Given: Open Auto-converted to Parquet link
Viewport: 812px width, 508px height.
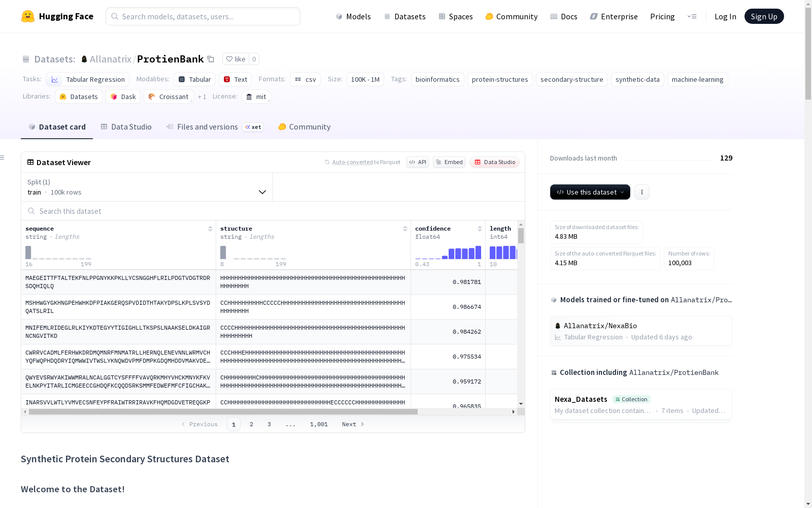Looking at the screenshot, I should (366, 162).
